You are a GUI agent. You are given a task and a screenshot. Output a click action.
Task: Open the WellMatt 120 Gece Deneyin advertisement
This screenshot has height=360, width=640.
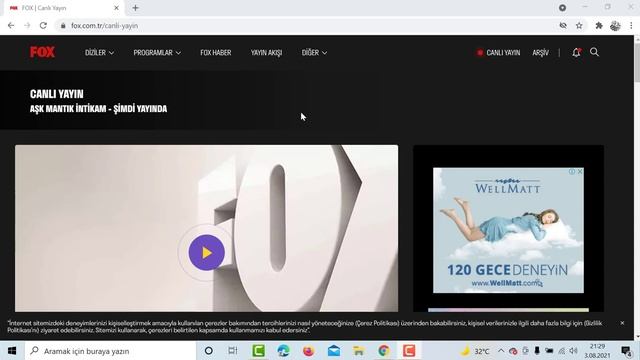(x=508, y=230)
